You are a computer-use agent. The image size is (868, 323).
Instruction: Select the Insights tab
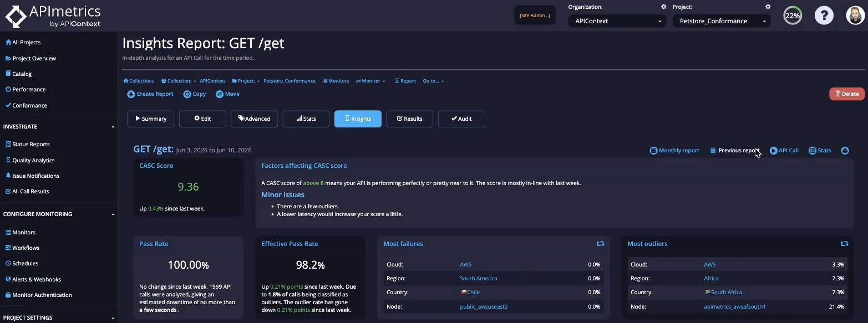tap(358, 119)
